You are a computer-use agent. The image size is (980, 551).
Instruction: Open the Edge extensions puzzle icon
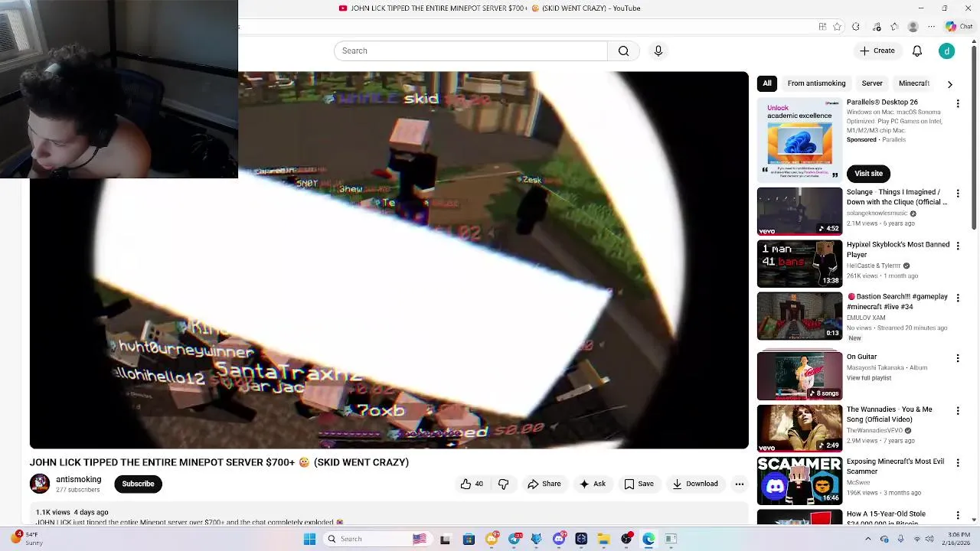tap(856, 27)
